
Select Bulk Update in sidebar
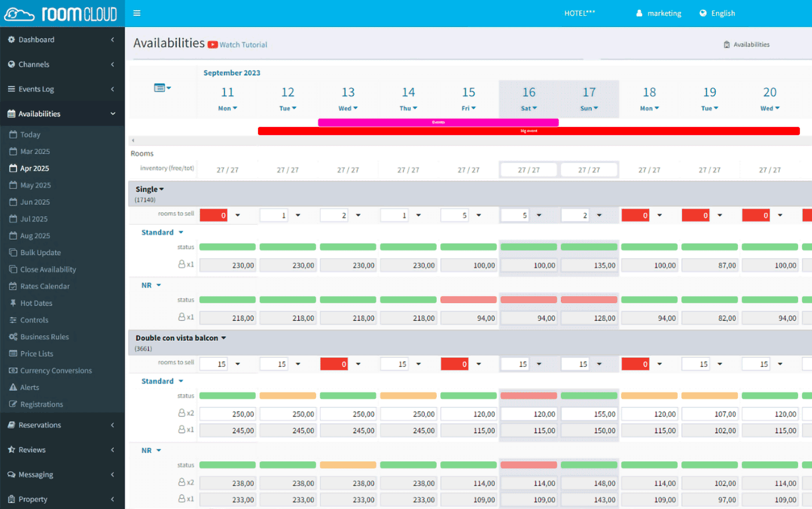[40, 253]
